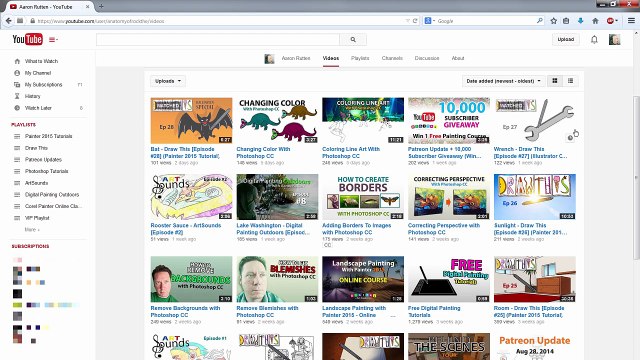Add Wrench video to Watch Later

[x=570, y=138]
